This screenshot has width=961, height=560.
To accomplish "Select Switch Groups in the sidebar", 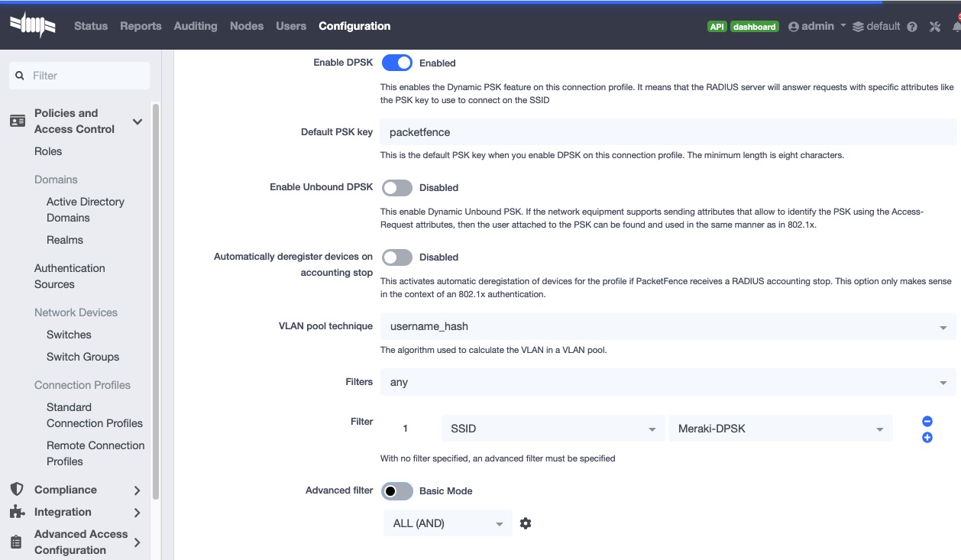I will (83, 357).
